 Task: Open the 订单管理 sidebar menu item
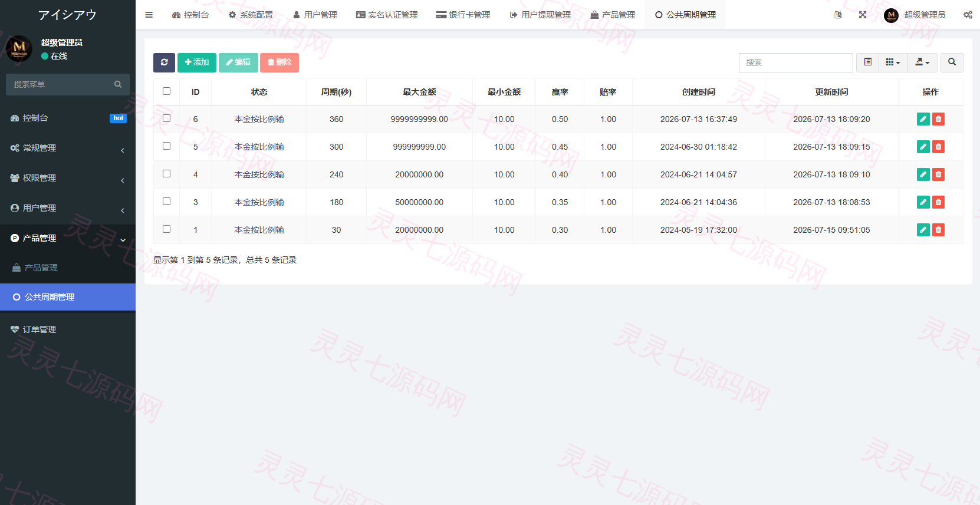[x=68, y=329]
